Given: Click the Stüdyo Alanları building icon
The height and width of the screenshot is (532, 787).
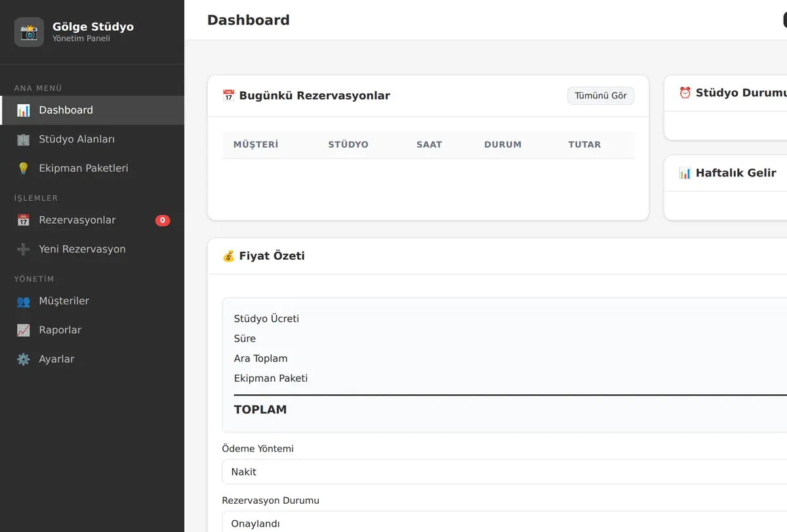Looking at the screenshot, I should point(23,139).
